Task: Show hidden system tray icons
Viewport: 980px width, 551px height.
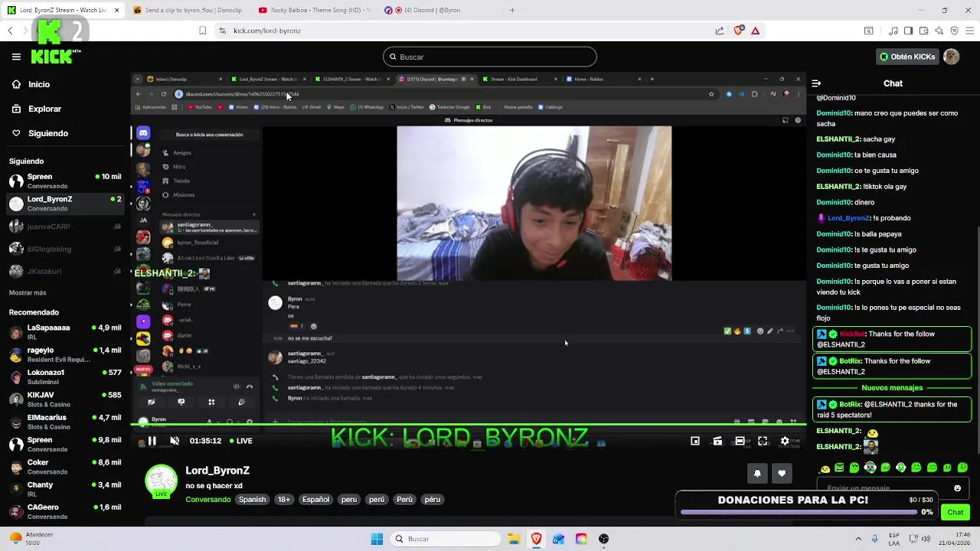Action: (x=857, y=539)
